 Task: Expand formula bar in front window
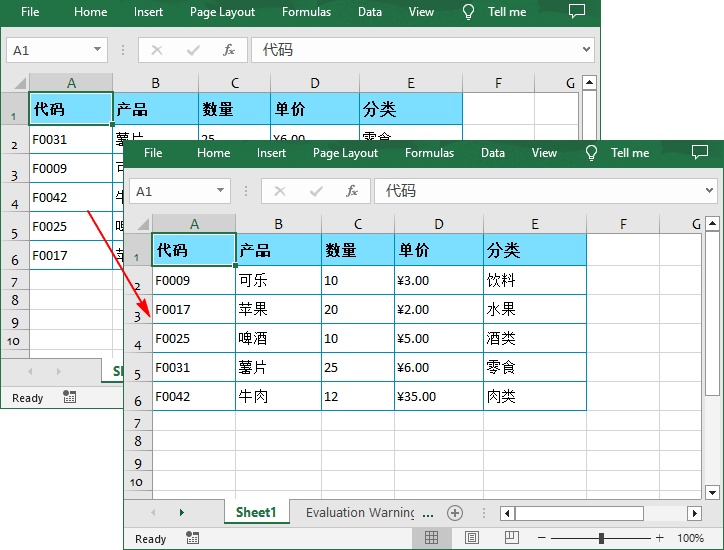[709, 190]
